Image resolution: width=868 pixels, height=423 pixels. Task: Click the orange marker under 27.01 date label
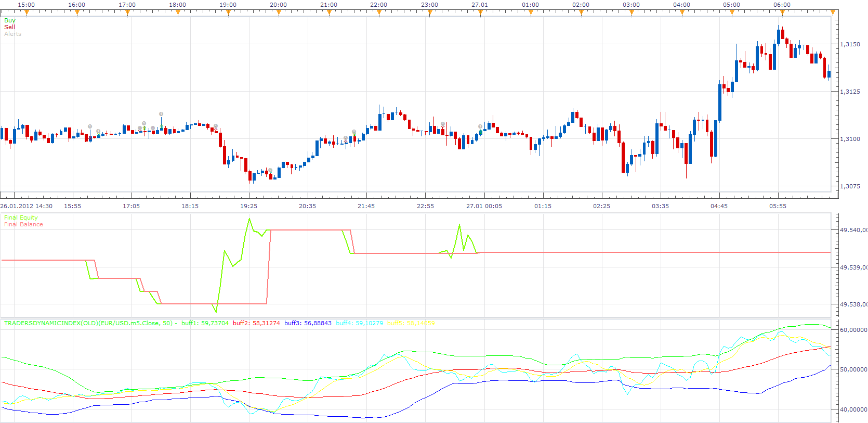tap(480, 13)
